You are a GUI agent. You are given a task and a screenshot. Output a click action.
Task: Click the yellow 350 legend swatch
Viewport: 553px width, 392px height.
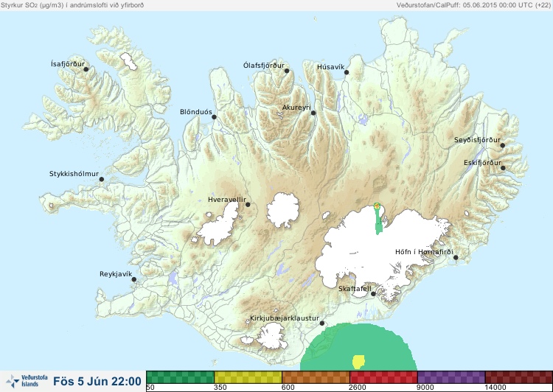coord(248,377)
